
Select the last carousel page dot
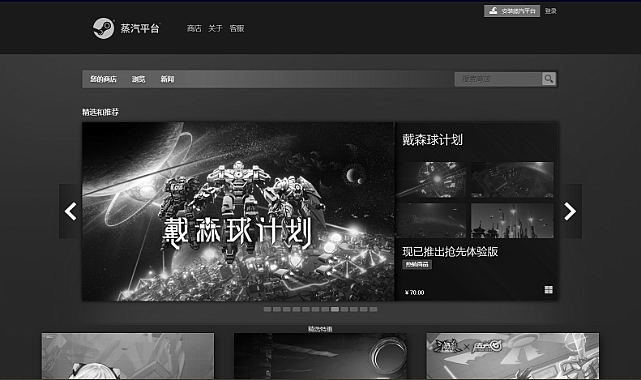click(x=373, y=309)
